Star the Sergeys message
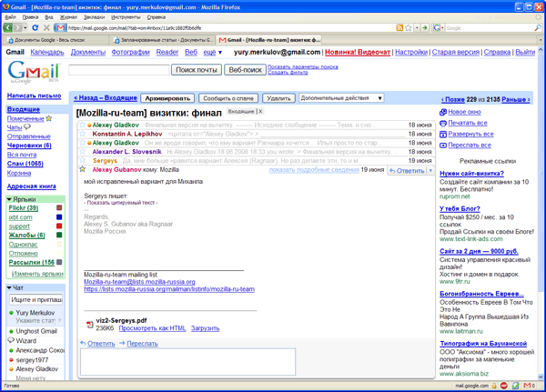 (82, 160)
